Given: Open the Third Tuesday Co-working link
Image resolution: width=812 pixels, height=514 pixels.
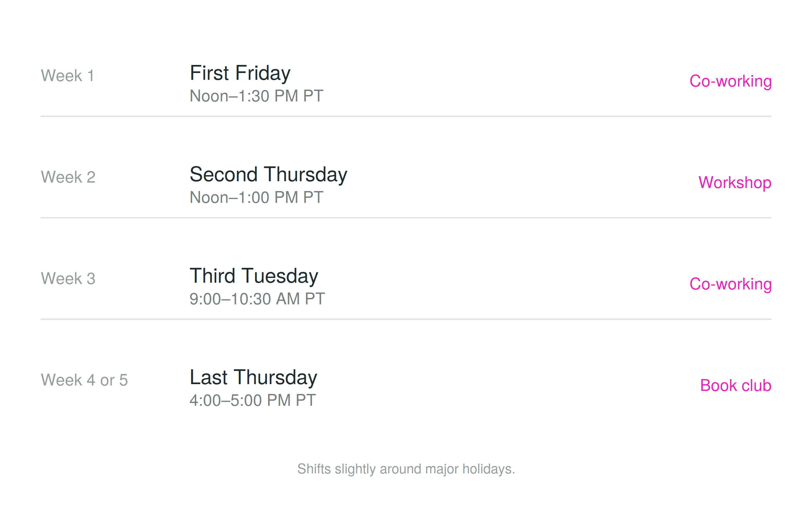Looking at the screenshot, I should pos(730,284).
